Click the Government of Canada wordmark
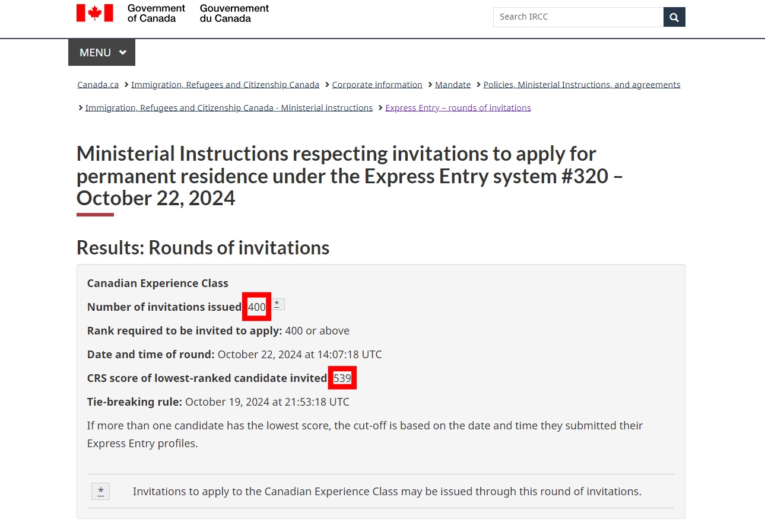 pyautogui.click(x=156, y=13)
